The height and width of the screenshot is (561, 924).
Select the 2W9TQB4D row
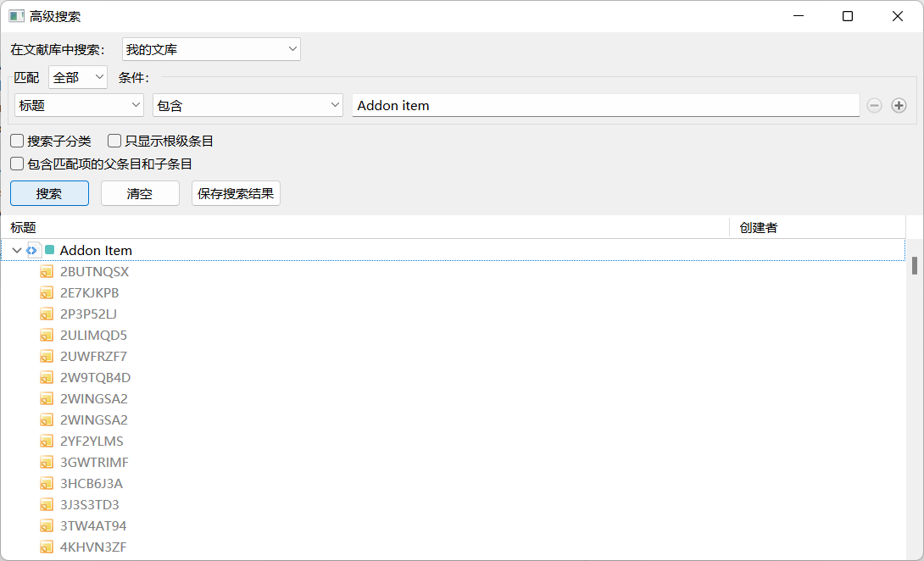click(x=453, y=378)
